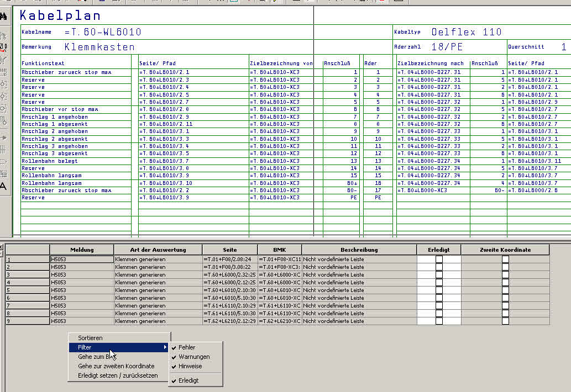Tick the Erledigt checkbox in message row 7
Viewport: 571px width, 392px height.
[439, 305]
